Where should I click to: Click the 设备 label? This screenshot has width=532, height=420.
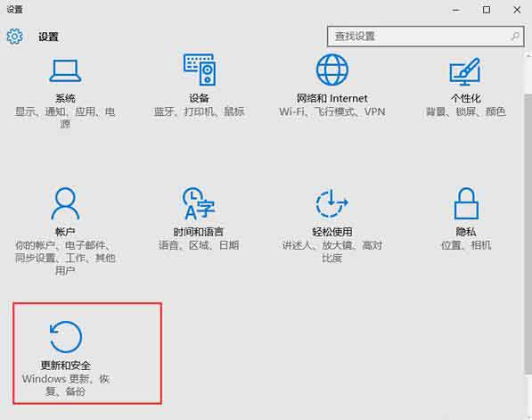point(199,98)
